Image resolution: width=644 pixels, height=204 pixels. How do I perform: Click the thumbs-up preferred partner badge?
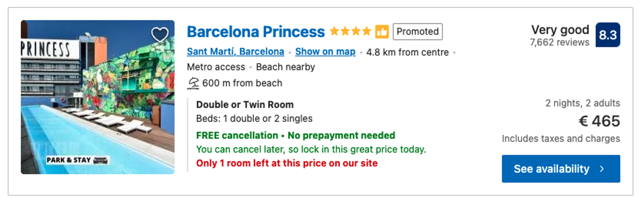click(382, 32)
